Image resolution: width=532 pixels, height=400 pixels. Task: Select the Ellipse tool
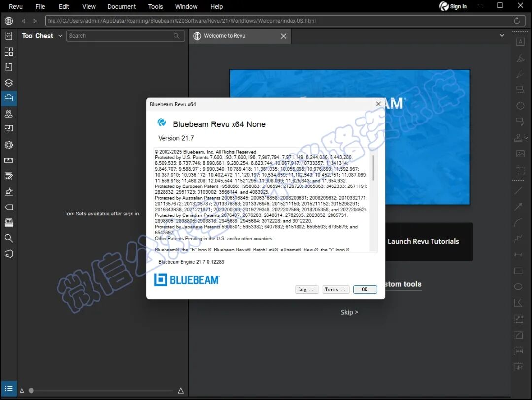[x=518, y=287]
